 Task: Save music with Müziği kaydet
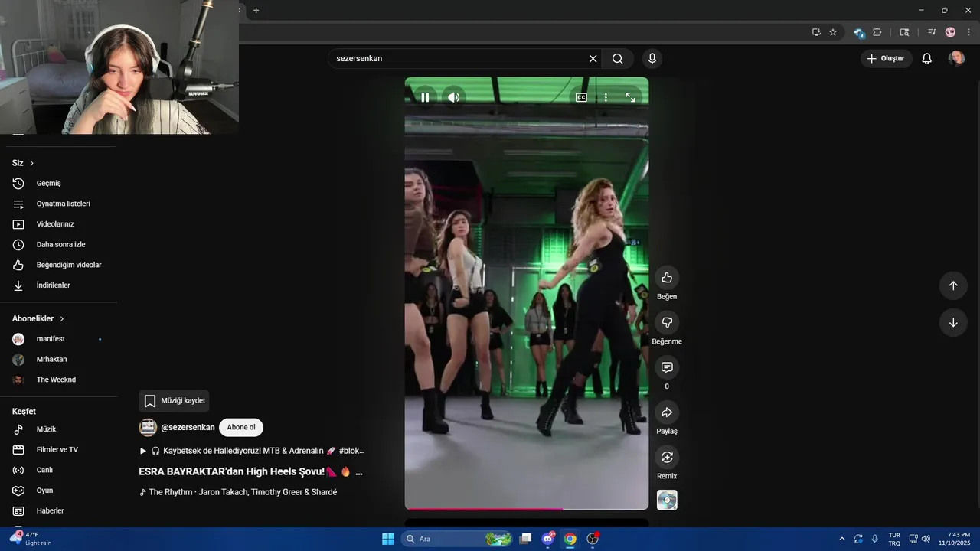click(174, 401)
